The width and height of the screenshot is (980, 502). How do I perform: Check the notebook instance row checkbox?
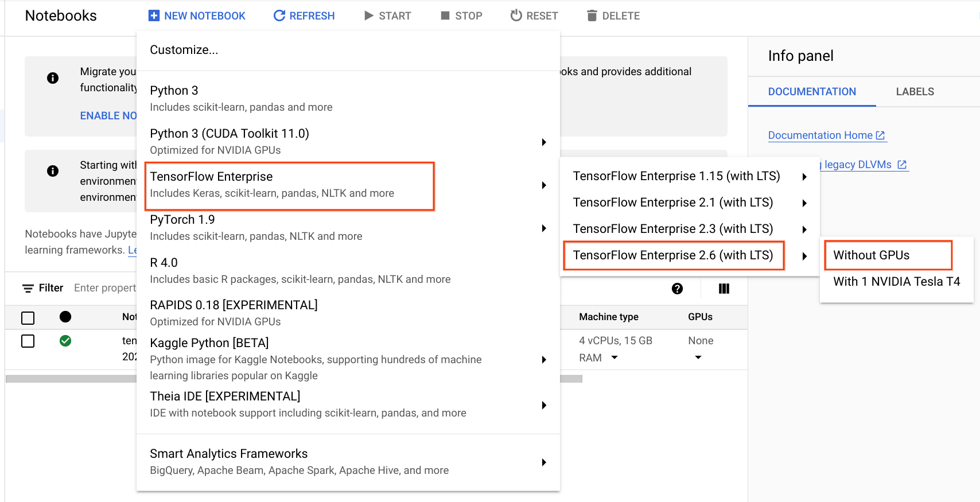coord(28,341)
